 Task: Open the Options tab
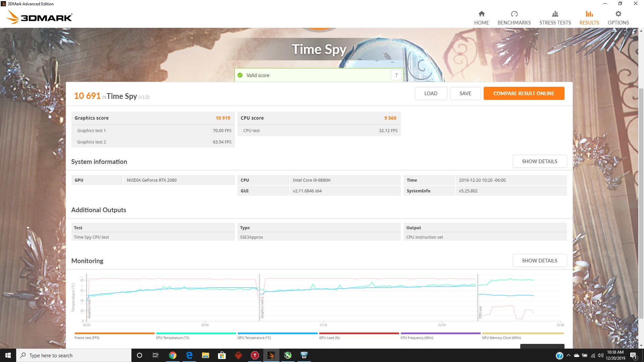618,18
